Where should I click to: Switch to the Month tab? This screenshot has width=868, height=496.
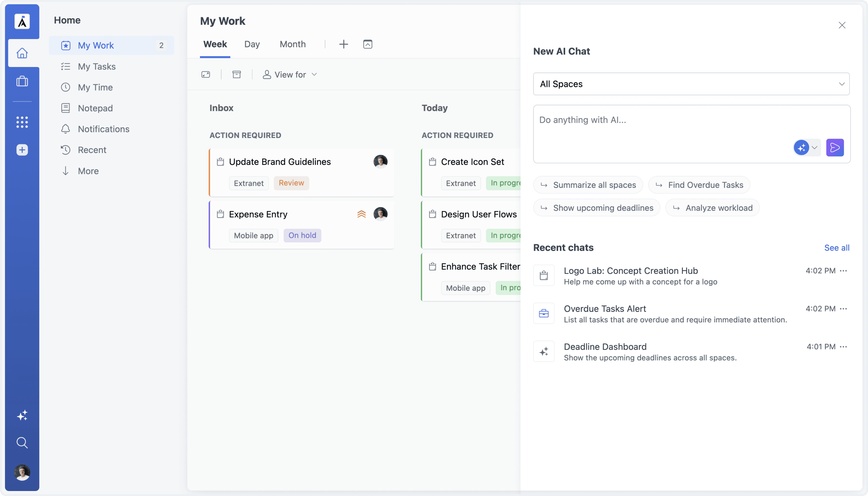click(x=293, y=44)
